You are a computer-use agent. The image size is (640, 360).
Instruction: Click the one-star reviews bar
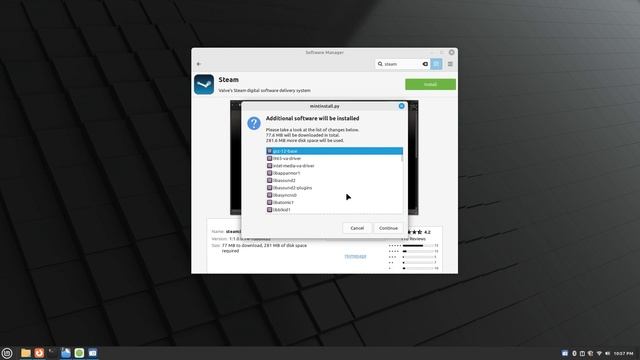point(418,269)
